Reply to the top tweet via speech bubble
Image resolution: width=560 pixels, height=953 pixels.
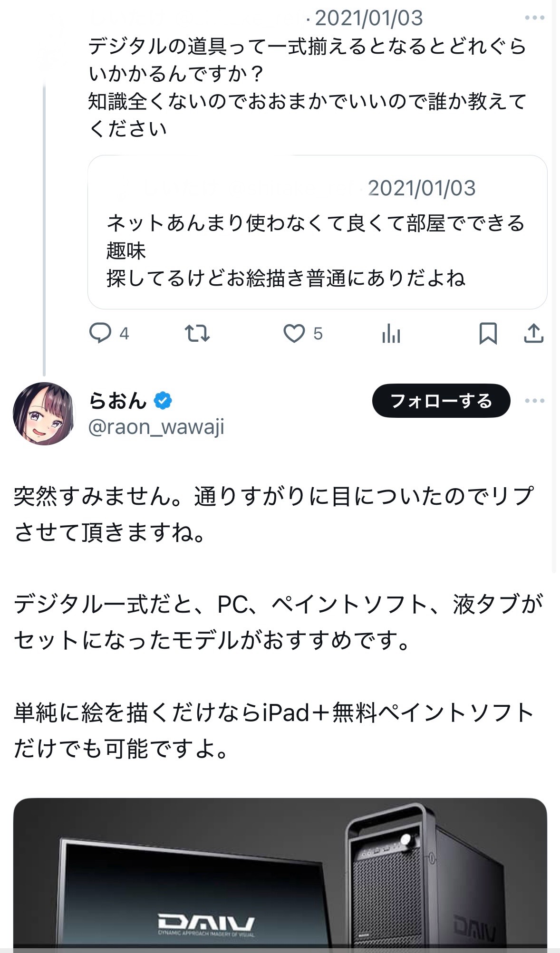coord(100,333)
